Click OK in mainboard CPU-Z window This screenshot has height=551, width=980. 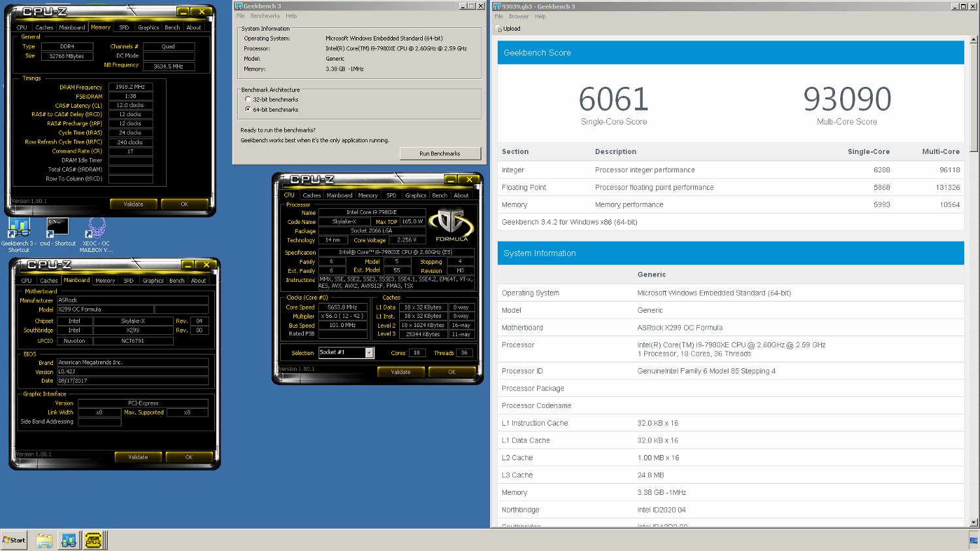click(x=189, y=457)
